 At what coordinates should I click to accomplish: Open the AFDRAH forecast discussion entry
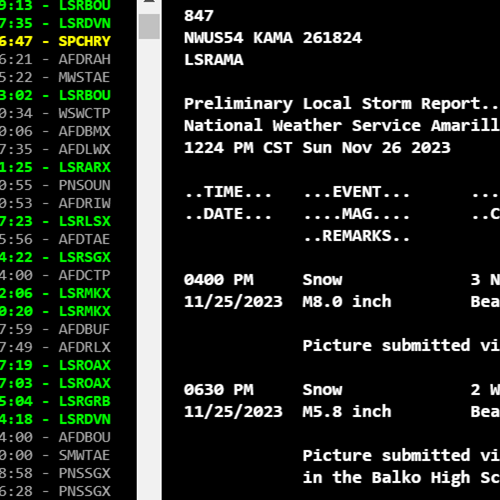pos(55,59)
